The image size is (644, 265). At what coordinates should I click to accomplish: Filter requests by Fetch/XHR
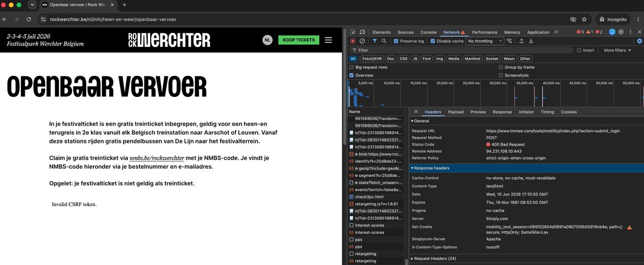click(x=371, y=59)
